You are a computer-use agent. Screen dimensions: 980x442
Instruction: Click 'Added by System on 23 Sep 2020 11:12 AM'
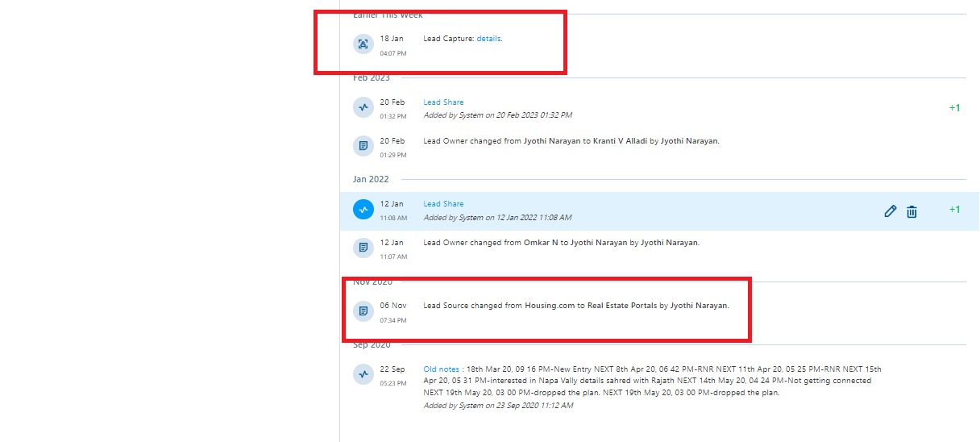click(x=498, y=406)
